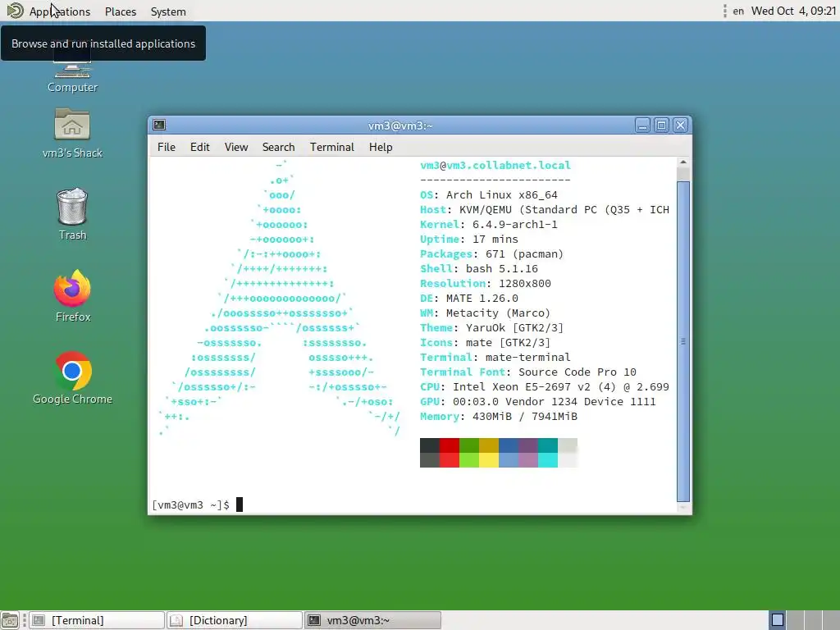The image size is (840, 630).
Task: Click the 'Shell: bash 5.1.16' line
Action: pos(479,268)
